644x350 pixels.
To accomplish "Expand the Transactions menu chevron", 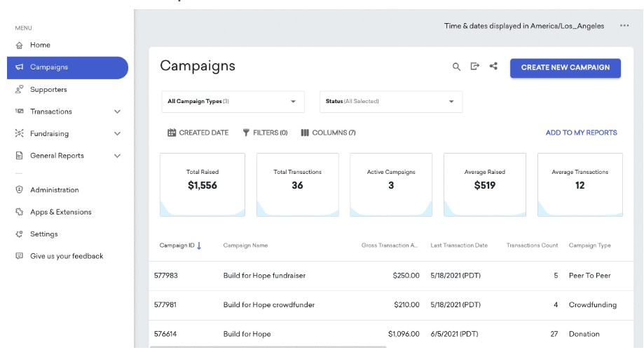I will point(117,112).
